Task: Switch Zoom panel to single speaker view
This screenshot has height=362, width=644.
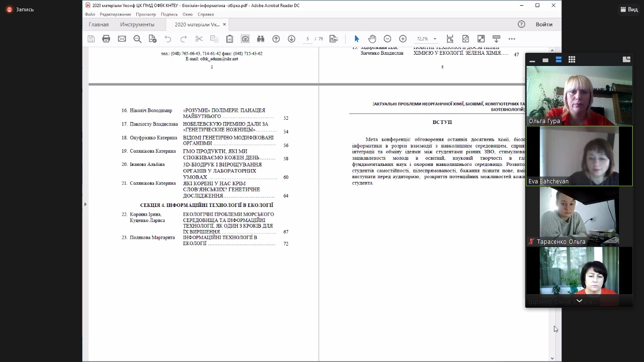Action: click(x=545, y=60)
